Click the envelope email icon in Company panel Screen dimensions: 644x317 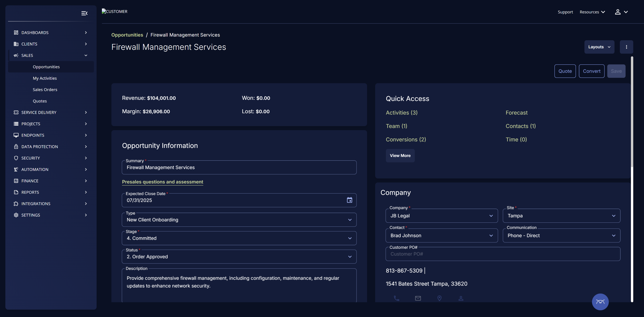click(418, 298)
